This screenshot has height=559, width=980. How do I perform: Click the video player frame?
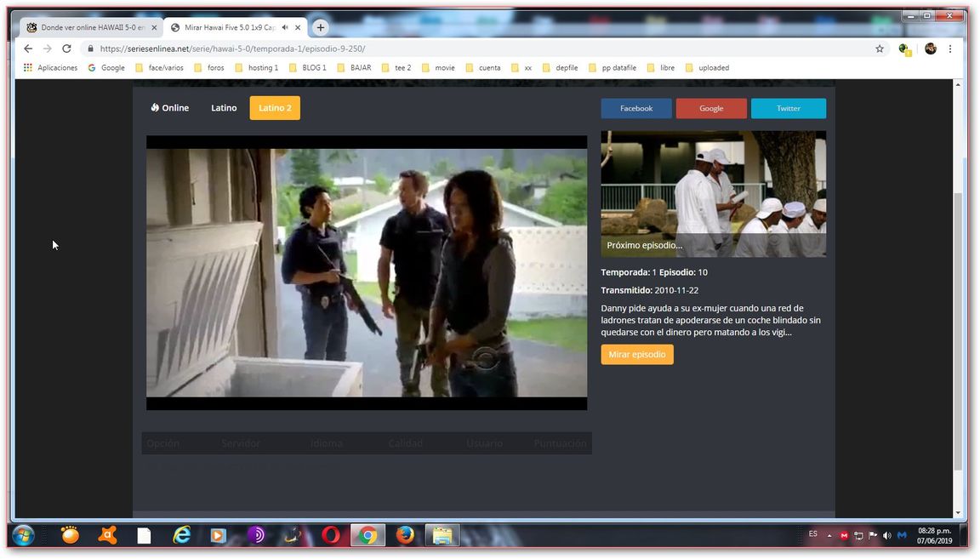click(367, 272)
